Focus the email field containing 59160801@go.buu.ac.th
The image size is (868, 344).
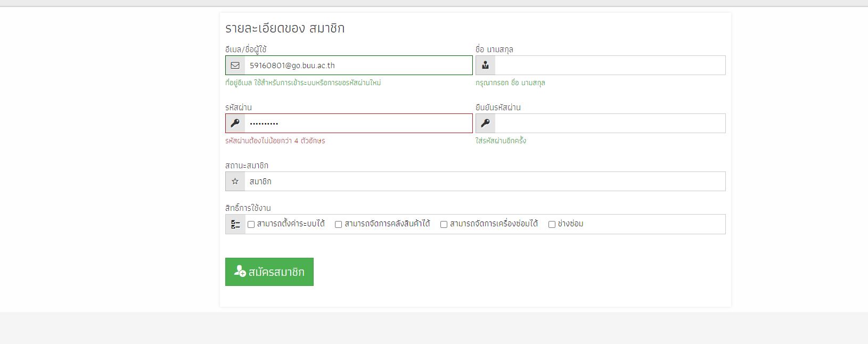coord(358,65)
